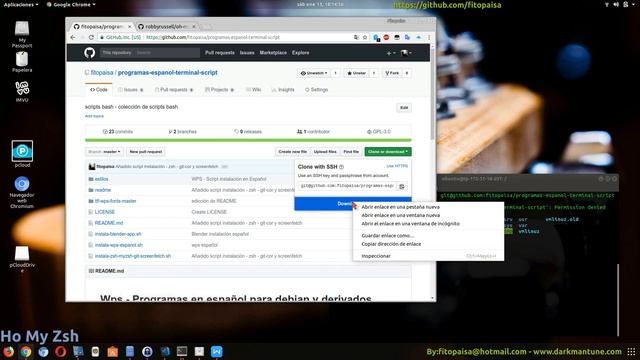Click the red adblock extension icon
640x360 pixels.
(386, 37)
